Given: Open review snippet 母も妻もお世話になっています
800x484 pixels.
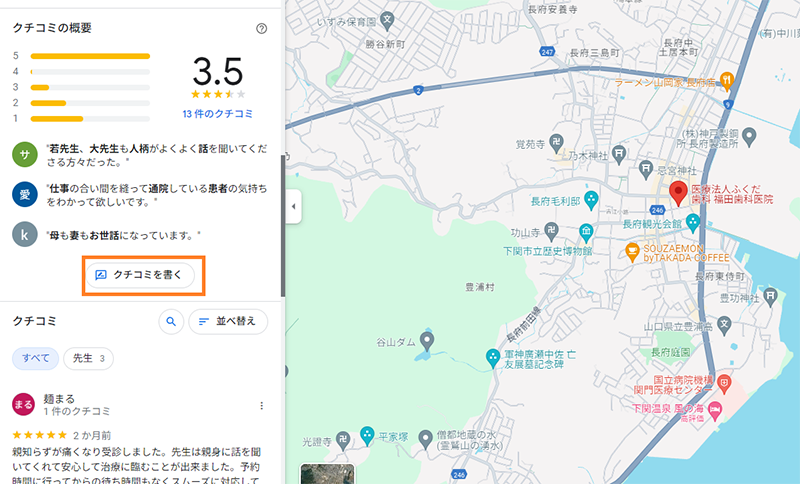Looking at the screenshot, I should (x=123, y=235).
